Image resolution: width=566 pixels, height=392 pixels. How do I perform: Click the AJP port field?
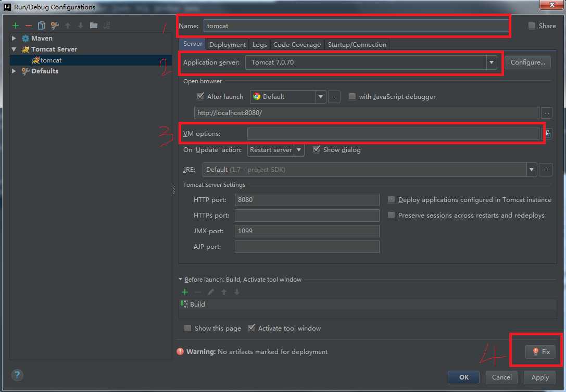point(307,247)
